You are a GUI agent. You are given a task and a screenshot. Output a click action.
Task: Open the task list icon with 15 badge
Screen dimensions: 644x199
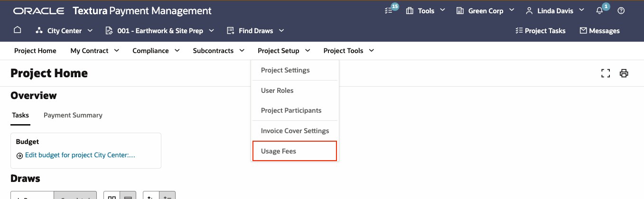click(x=389, y=11)
